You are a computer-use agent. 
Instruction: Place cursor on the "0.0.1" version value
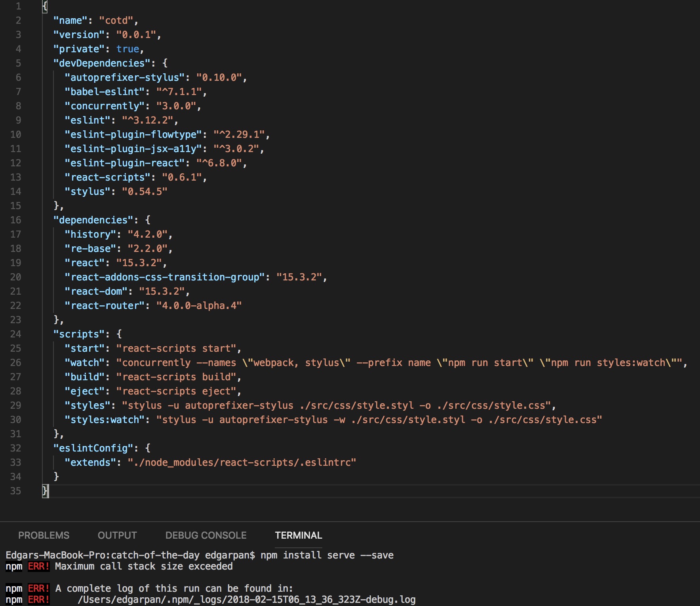point(137,34)
